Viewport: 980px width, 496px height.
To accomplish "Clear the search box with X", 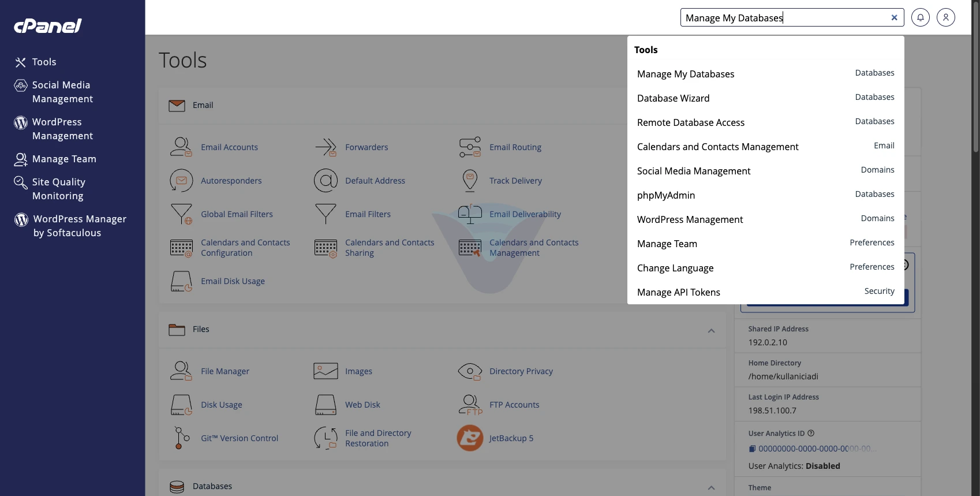I will tap(894, 18).
